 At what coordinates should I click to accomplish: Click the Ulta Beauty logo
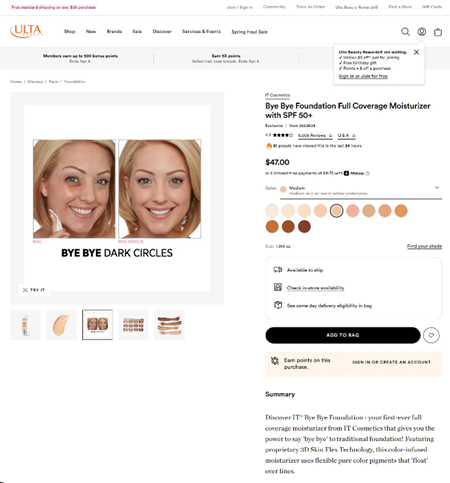[x=26, y=31]
